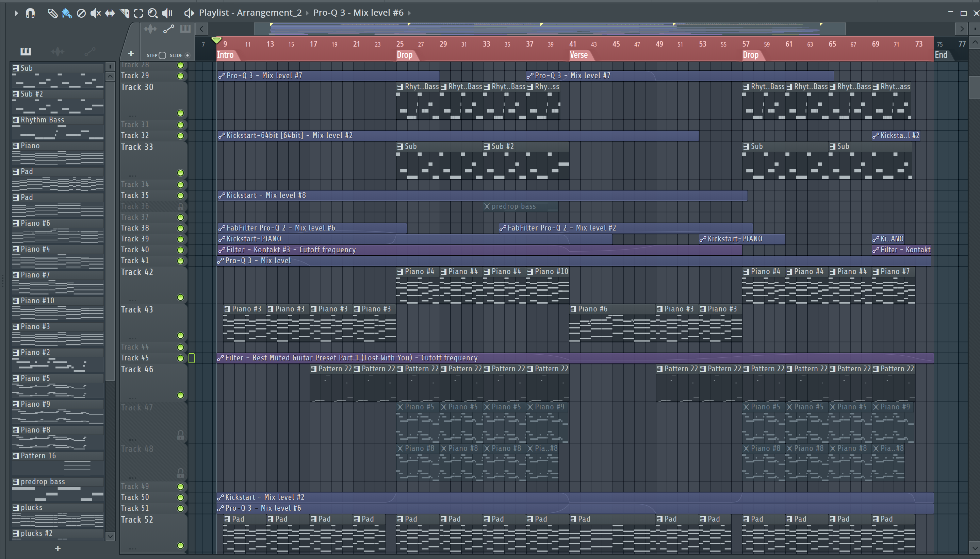
Task: Select the Mute tool speaker icon
Action: 95,14
